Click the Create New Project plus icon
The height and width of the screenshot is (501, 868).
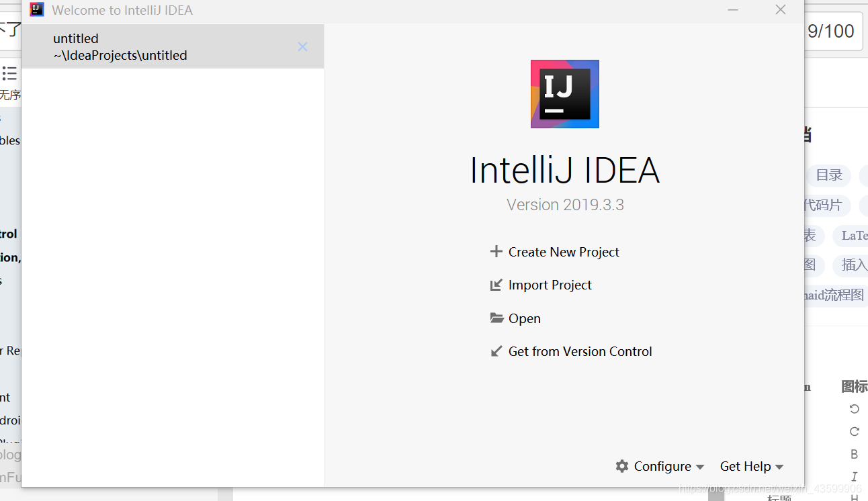click(x=496, y=252)
